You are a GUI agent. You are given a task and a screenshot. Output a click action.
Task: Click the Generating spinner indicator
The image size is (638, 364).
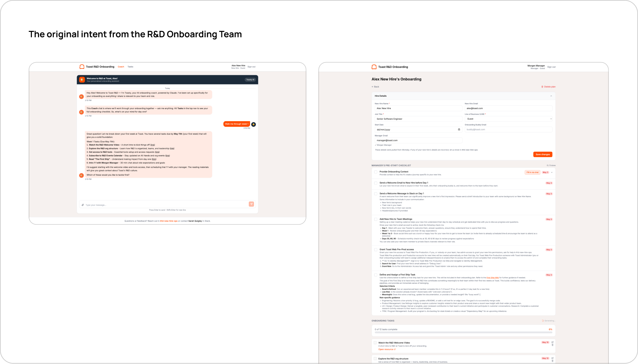click(543, 321)
